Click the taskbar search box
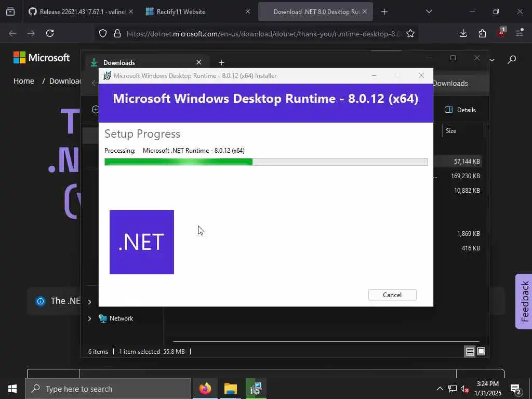 point(108,389)
